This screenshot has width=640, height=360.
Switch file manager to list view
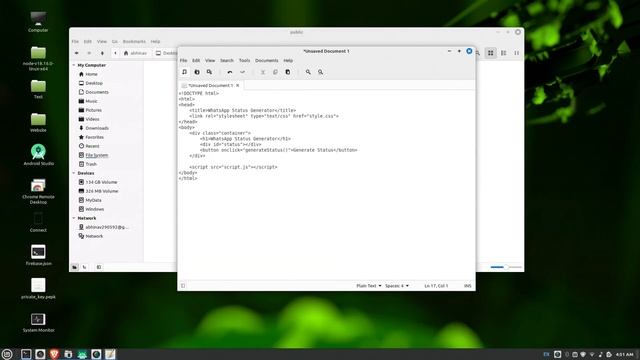coord(504,53)
